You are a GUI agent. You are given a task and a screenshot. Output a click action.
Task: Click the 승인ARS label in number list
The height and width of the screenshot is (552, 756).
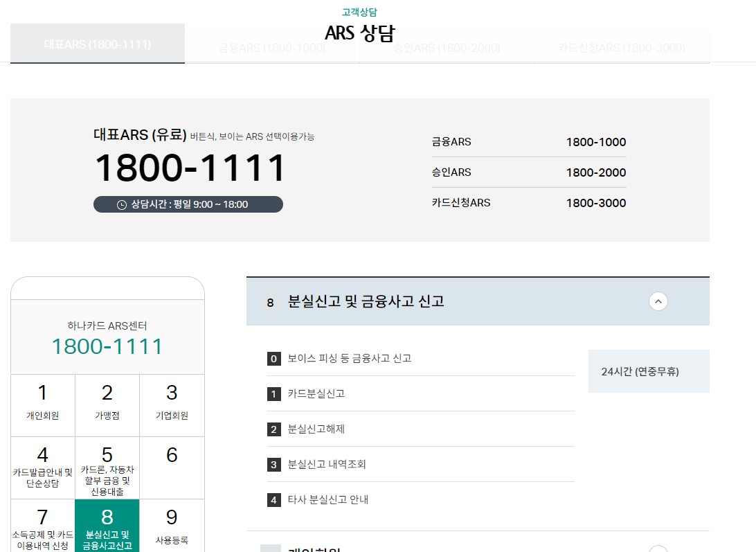point(451,172)
